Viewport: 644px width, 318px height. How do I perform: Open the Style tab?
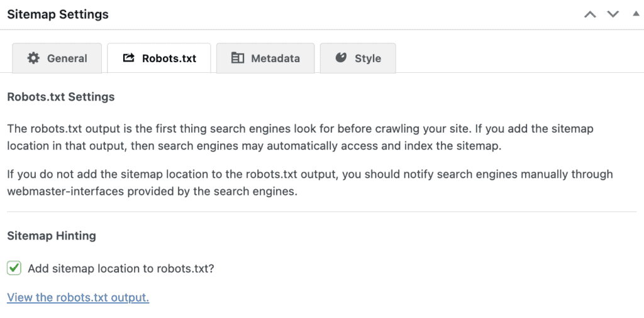point(358,58)
